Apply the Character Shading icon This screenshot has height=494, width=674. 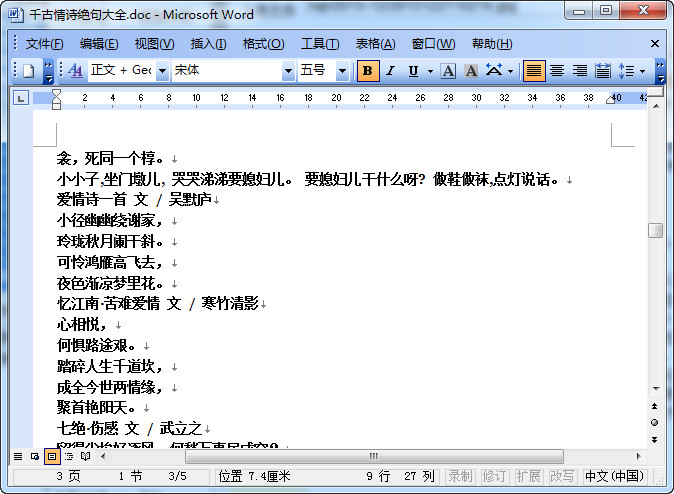(x=471, y=71)
